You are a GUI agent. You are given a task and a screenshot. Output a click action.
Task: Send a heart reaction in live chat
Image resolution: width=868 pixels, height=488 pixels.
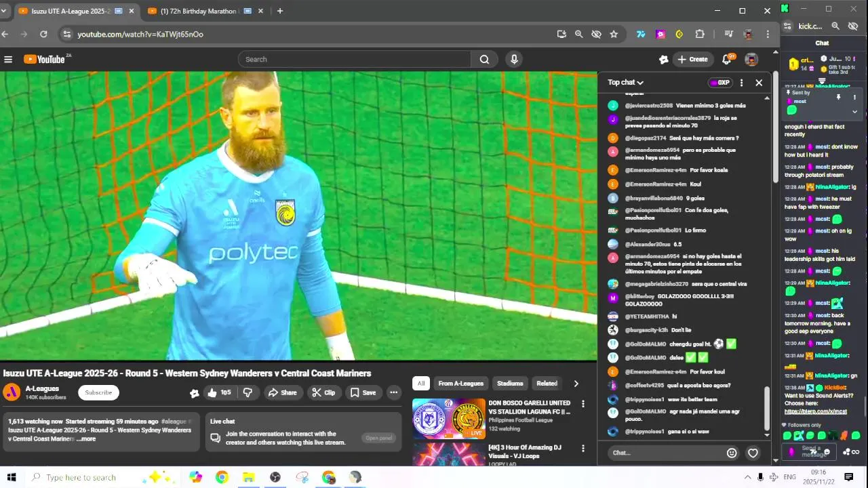753,453
